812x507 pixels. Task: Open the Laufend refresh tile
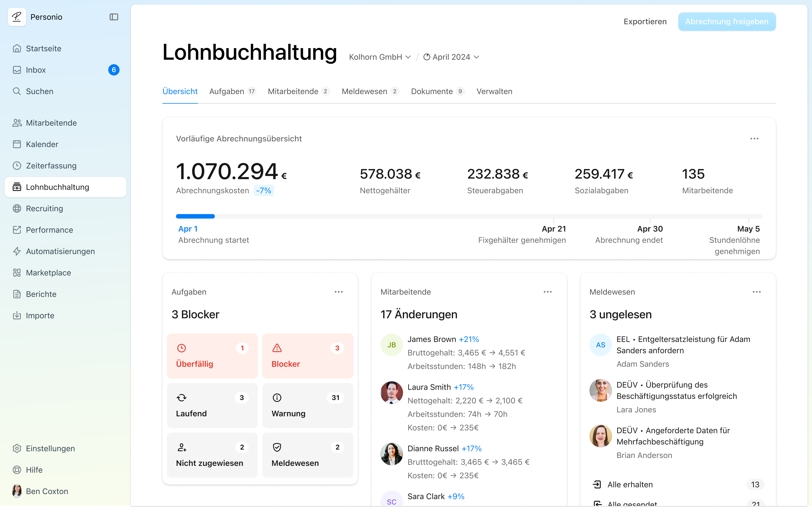click(212, 405)
